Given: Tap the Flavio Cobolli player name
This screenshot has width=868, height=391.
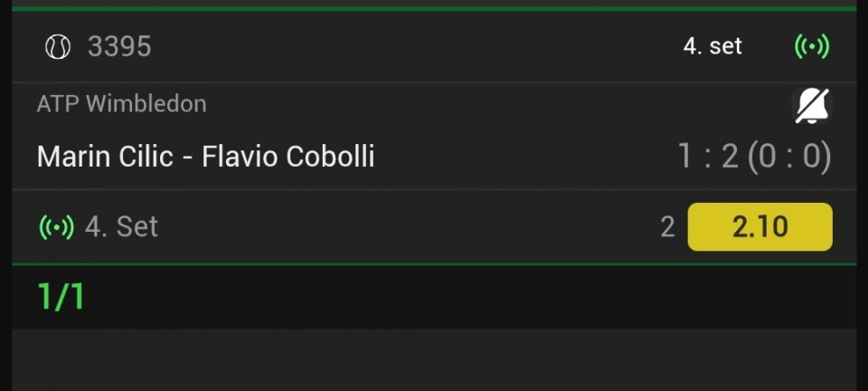Looking at the screenshot, I should pyautogui.click(x=288, y=157).
